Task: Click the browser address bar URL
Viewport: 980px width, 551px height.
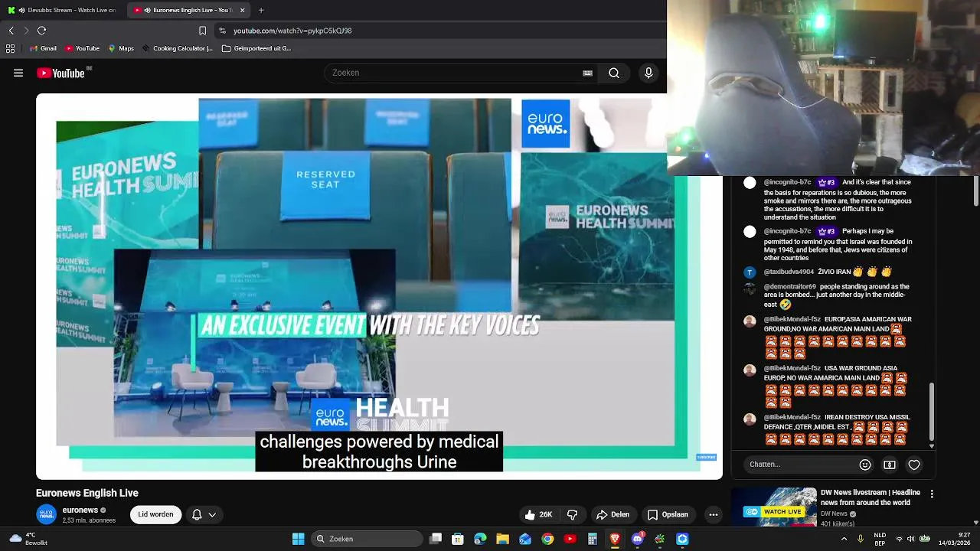Action: [x=292, y=31]
